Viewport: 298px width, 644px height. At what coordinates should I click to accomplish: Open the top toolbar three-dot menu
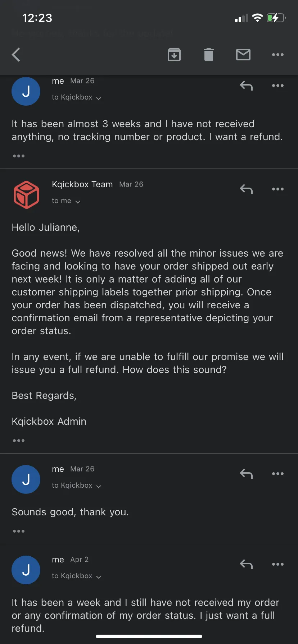[278, 55]
